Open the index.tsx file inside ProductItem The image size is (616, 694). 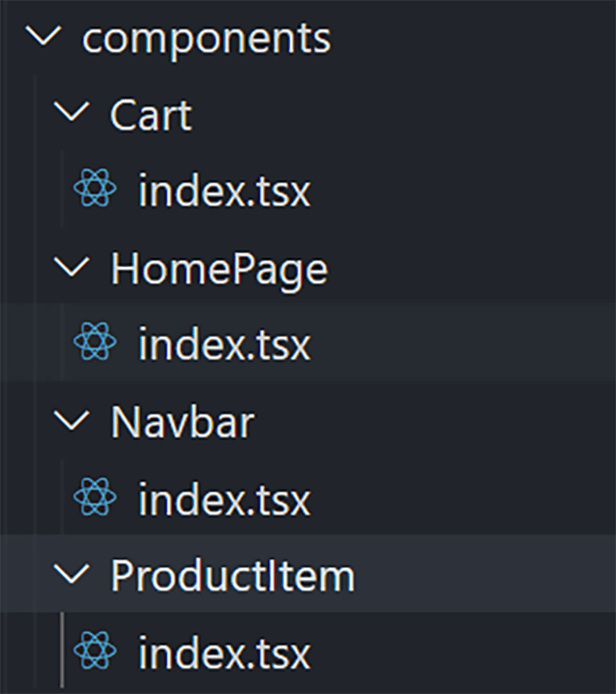224,652
